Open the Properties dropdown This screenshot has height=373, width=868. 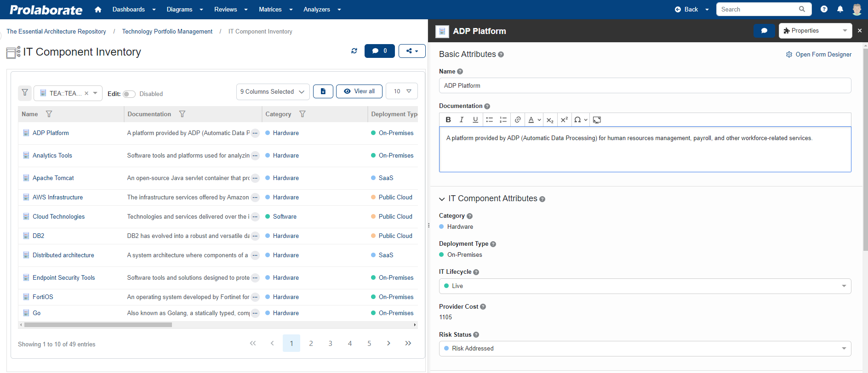815,31
